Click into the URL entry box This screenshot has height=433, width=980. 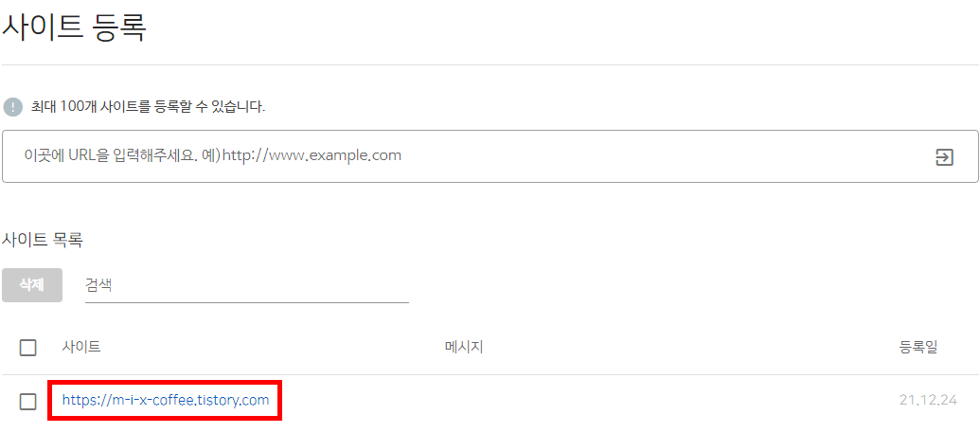coord(490,156)
